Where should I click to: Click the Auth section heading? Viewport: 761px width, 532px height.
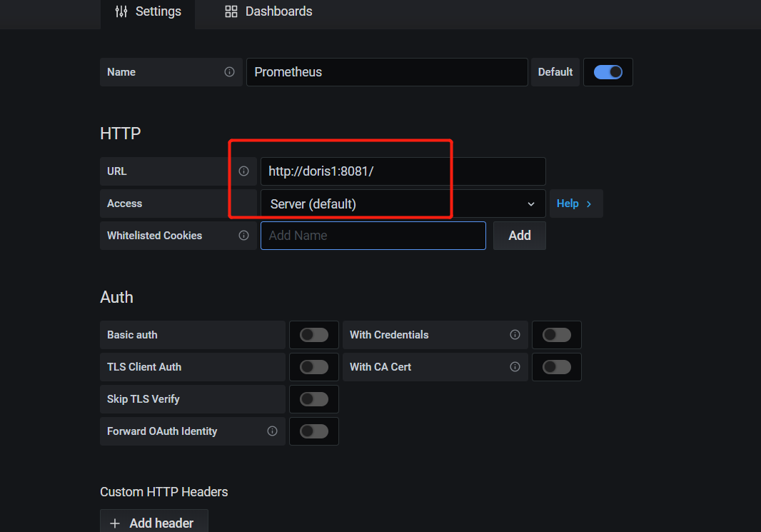116,297
